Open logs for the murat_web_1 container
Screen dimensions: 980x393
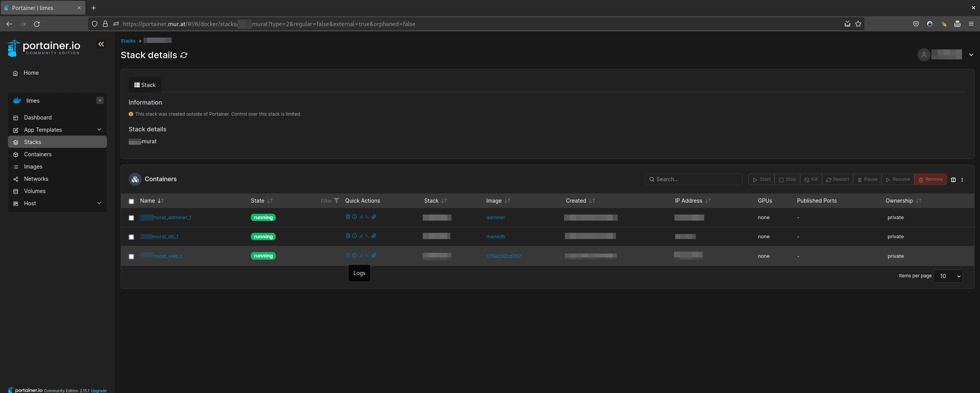[348, 255]
